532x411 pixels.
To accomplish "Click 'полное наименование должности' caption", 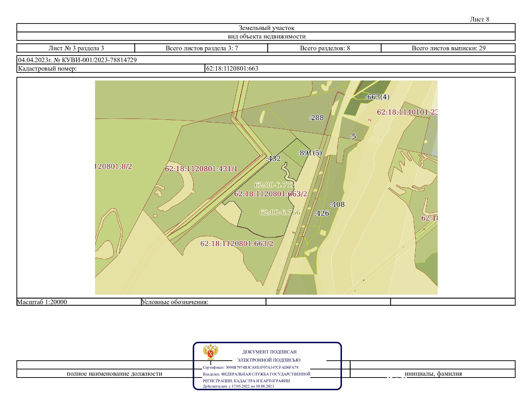I will click(114, 374).
